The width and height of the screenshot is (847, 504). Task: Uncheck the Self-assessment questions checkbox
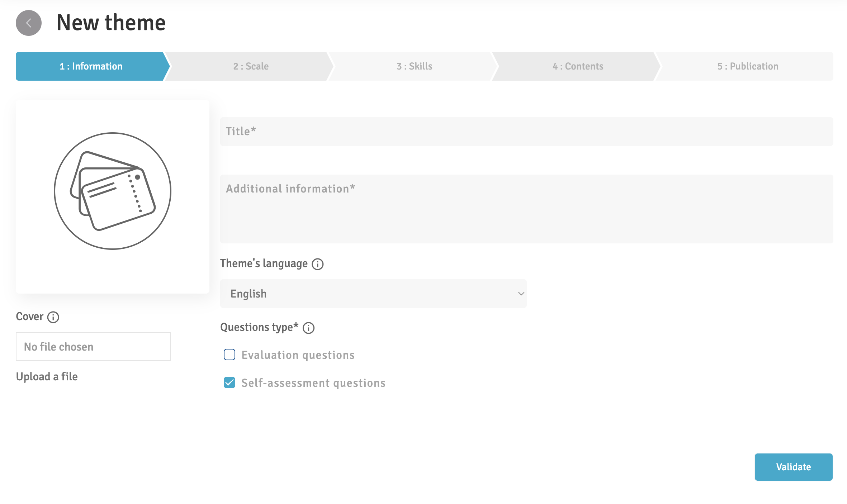coord(230,382)
